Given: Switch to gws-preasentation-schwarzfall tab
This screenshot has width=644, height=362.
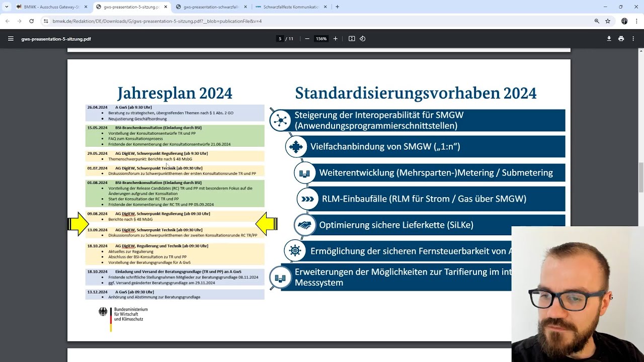Looking at the screenshot, I should click(211, 7).
